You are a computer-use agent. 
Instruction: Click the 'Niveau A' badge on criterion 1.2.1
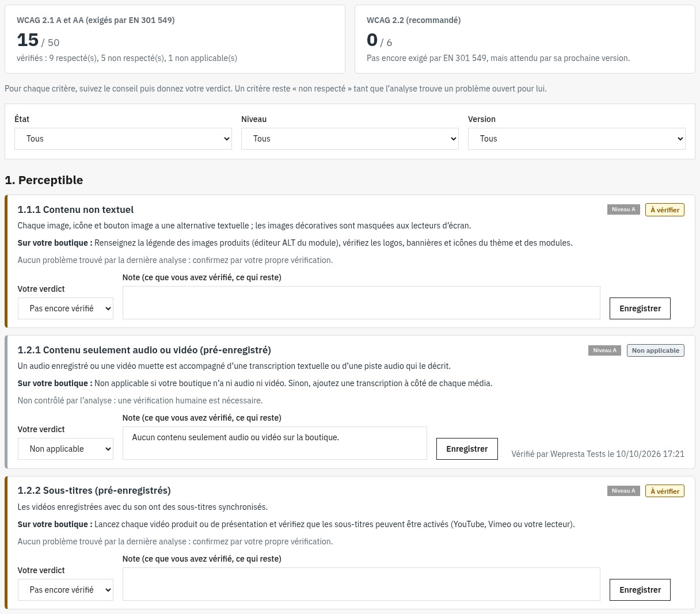[x=604, y=350]
